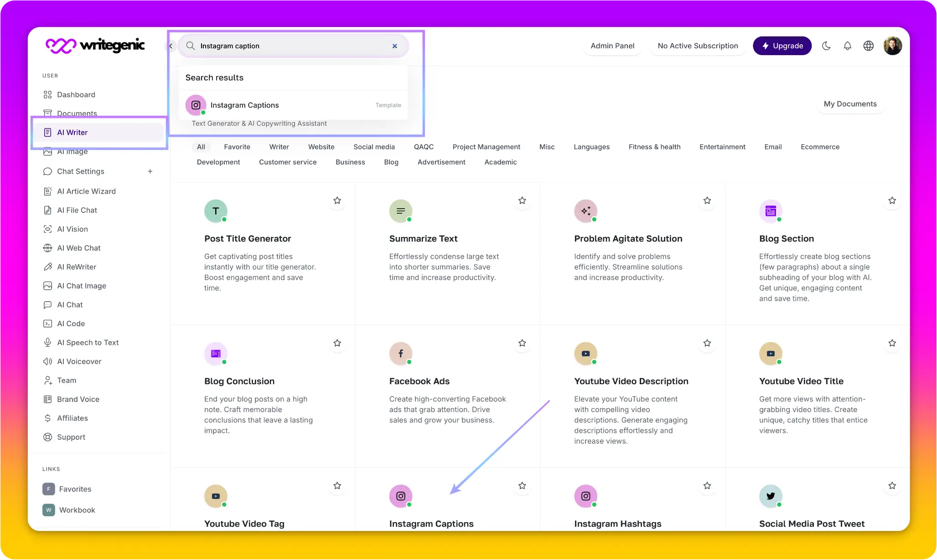Open Blog Conclusion template icon
937x560 pixels.
tap(216, 354)
